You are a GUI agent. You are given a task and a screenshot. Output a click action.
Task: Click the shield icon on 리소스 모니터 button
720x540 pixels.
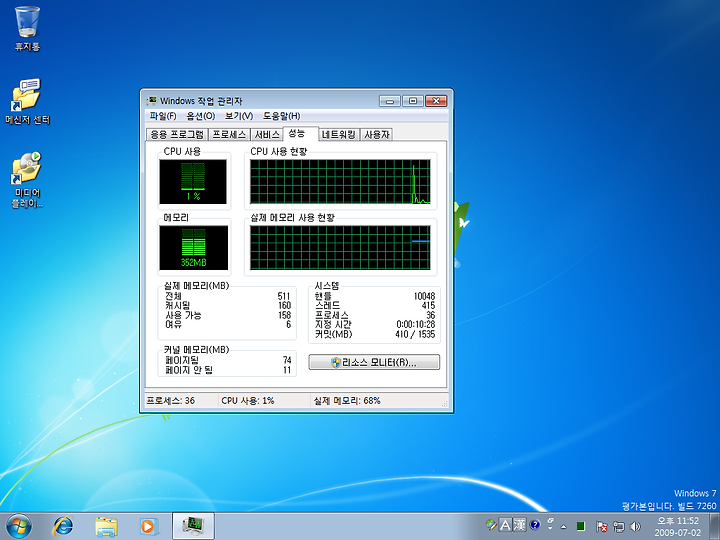tap(336, 362)
